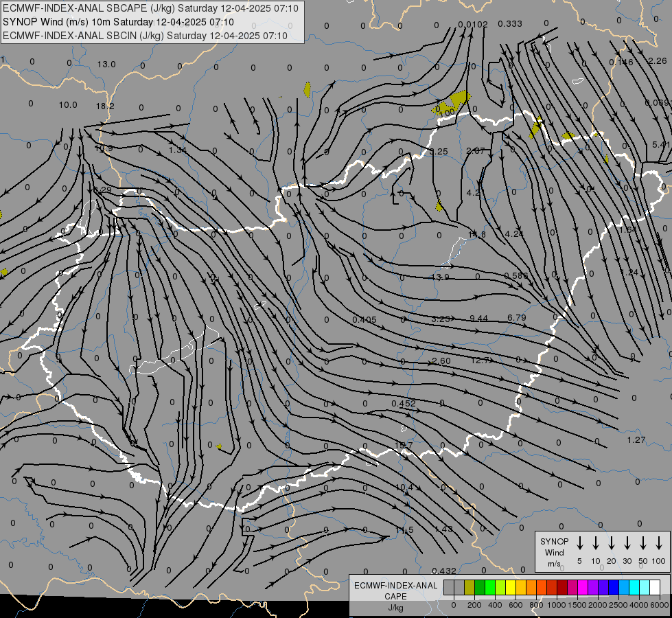Screen dimensions: 672x618
Task: Click the map value '1.27'
Action: [x=636, y=440]
